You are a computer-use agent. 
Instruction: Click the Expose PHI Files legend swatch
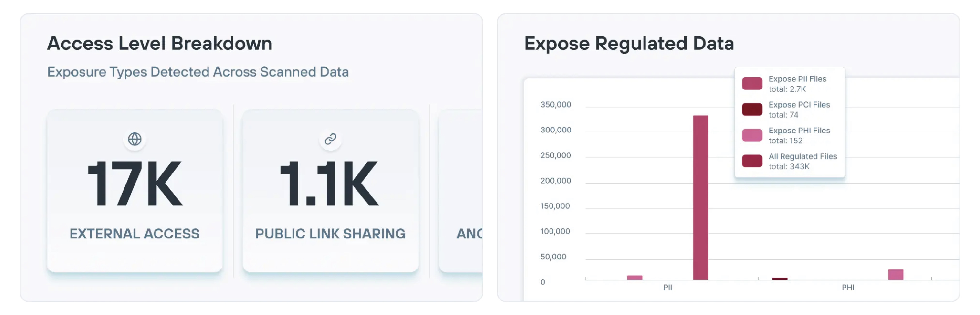click(752, 135)
